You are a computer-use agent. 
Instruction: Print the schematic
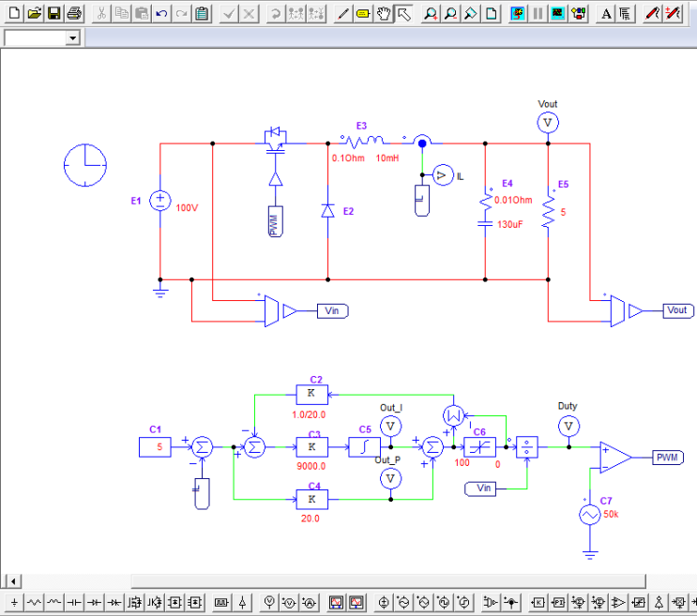[x=74, y=13]
